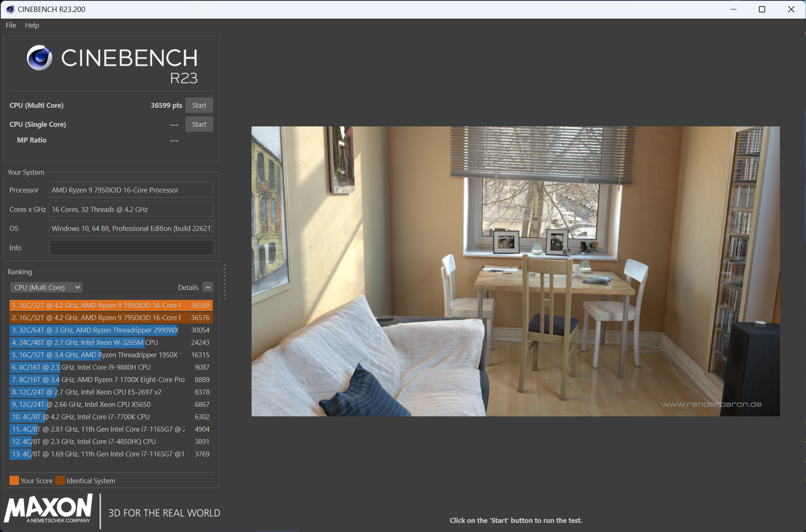Open the File menu
This screenshot has width=806, height=532.
pyautogui.click(x=11, y=25)
